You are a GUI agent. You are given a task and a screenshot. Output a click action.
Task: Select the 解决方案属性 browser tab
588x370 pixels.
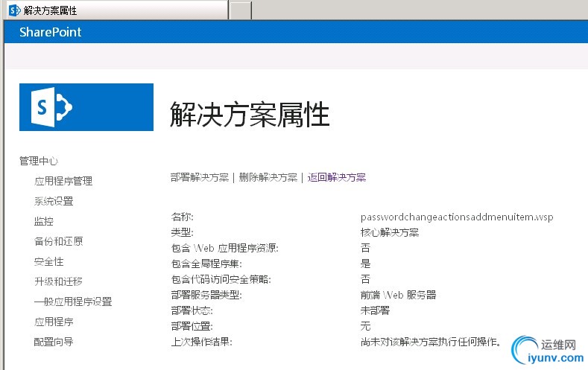coord(117,10)
